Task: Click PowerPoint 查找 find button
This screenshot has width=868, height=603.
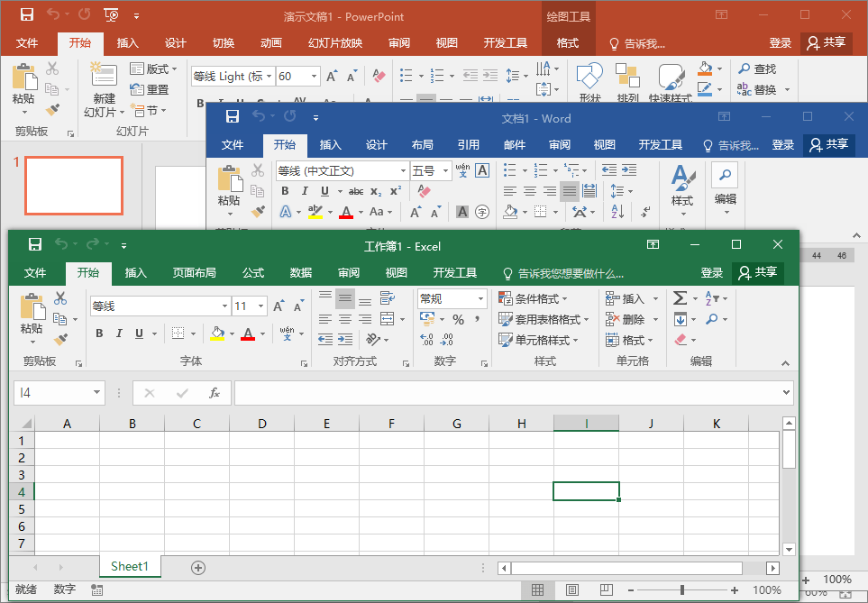Action: [757, 69]
